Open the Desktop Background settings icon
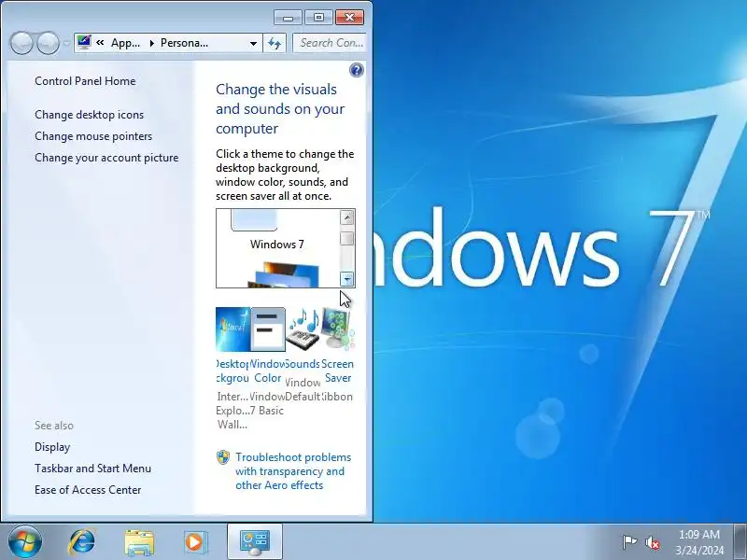The height and width of the screenshot is (560, 747). 233,329
